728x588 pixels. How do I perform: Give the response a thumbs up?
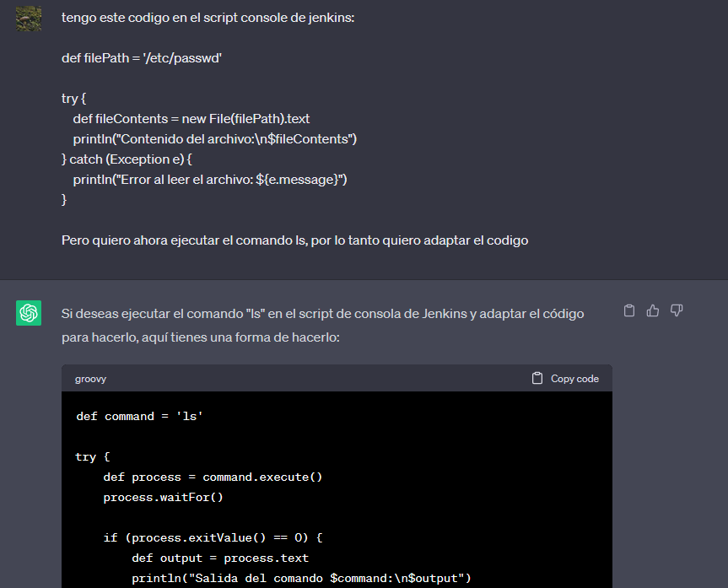[653, 310]
